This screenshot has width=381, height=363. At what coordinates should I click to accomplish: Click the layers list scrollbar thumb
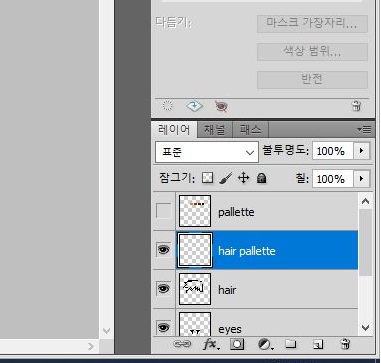[x=365, y=242]
